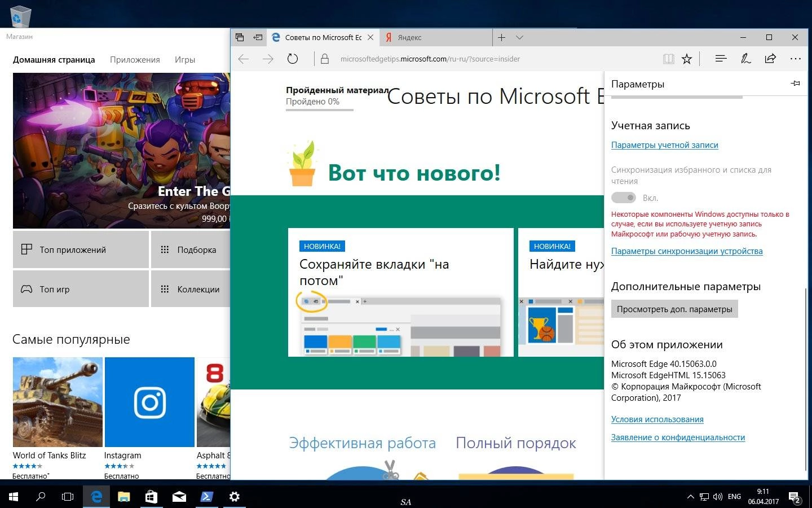Open the Hub (favorites, history) icon
812x508 pixels.
(721, 59)
